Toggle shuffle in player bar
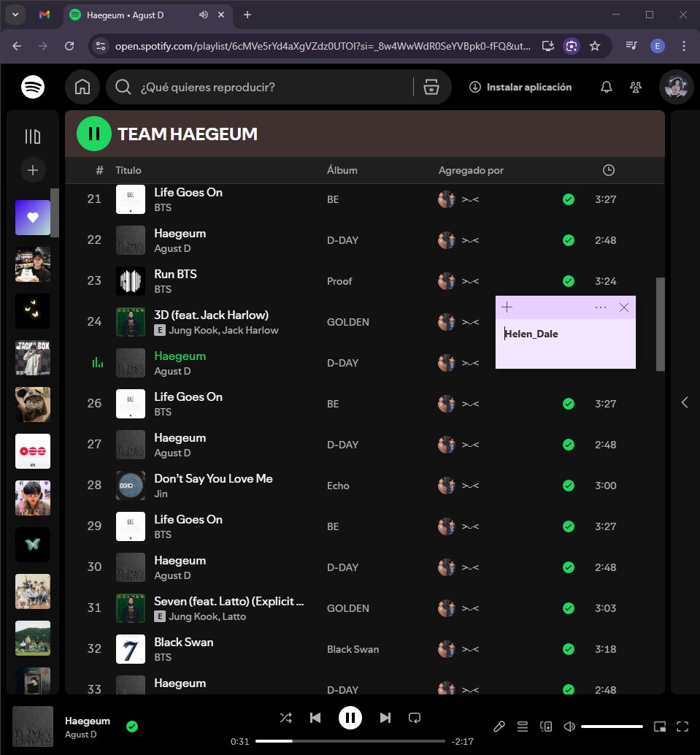Screen dimensions: 700x755 [x=286, y=718]
